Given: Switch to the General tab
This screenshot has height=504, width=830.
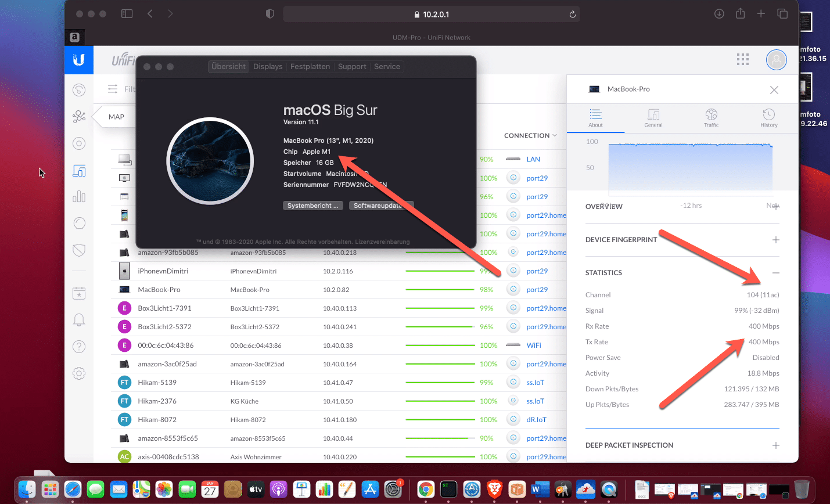Looking at the screenshot, I should [653, 118].
